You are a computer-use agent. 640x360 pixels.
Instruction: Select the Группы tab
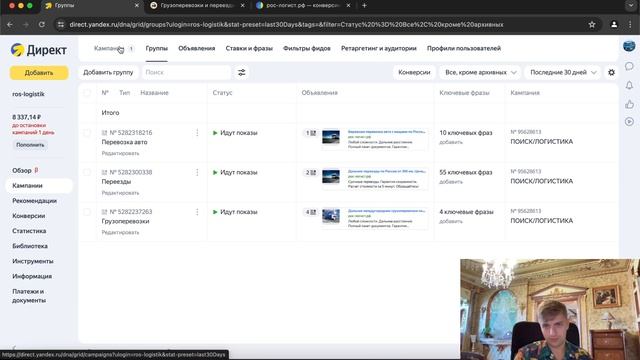coord(157,48)
